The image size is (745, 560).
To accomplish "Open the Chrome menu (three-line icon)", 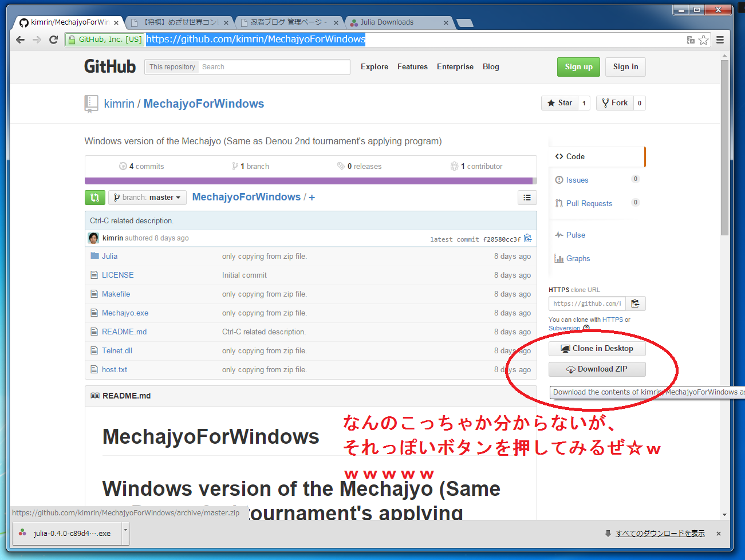I will point(720,40).
